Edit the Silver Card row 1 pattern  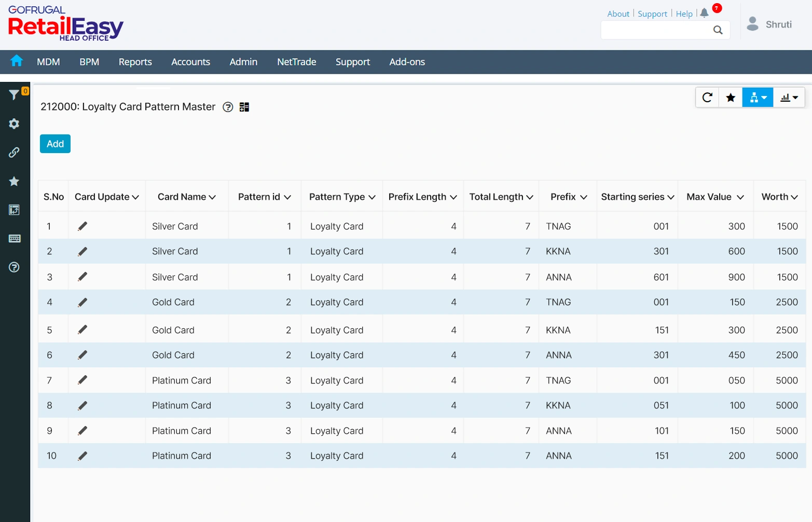point(82,226)
